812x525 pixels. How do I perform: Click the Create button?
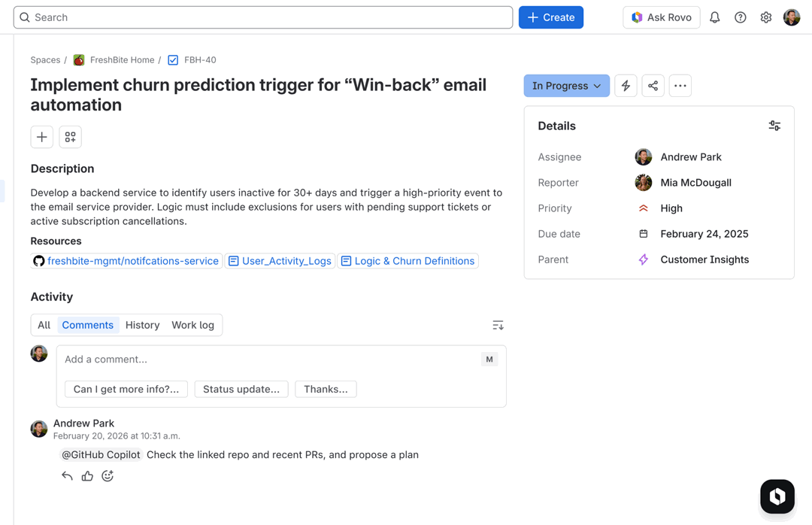(x=551, y=17)
